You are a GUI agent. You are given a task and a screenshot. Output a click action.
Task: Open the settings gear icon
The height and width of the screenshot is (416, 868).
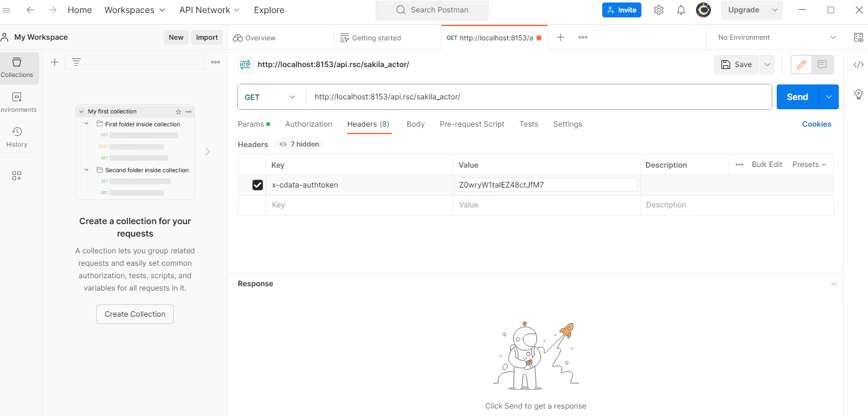pyautogui.click(x=659, y=10)
